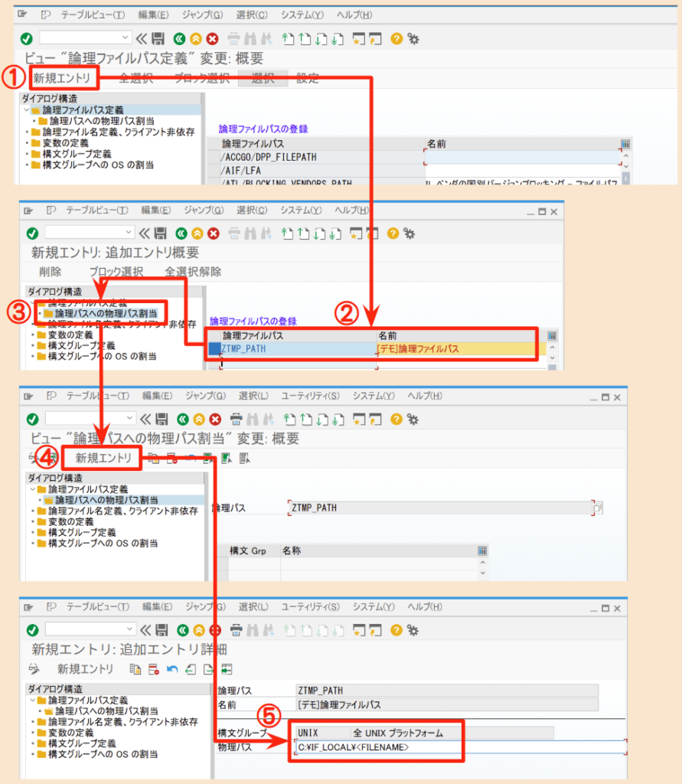The height and width of the screenshot is (784, 682).
Task: Open テーブルビュー(T) menu in the top window
Action: pyautogui.click(x=93, y=15)
